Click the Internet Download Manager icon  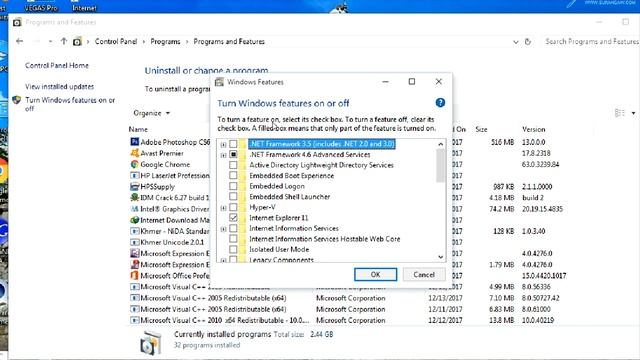pos(134,220)
